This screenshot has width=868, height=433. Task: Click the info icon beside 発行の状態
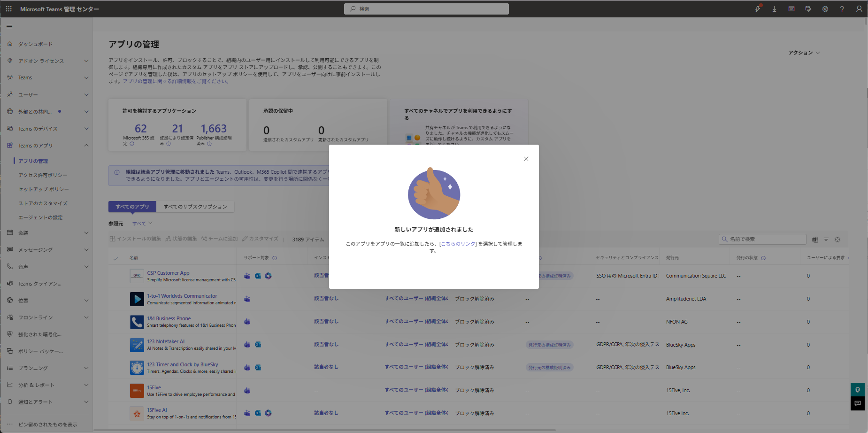click(x=763, y=258)
